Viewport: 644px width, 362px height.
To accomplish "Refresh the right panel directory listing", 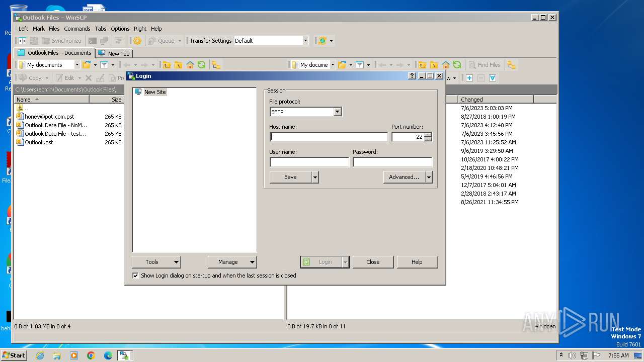I will click(457, 65).
